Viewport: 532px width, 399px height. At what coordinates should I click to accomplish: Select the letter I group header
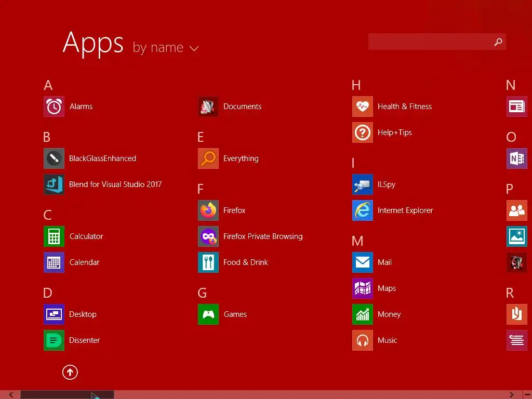353,163
